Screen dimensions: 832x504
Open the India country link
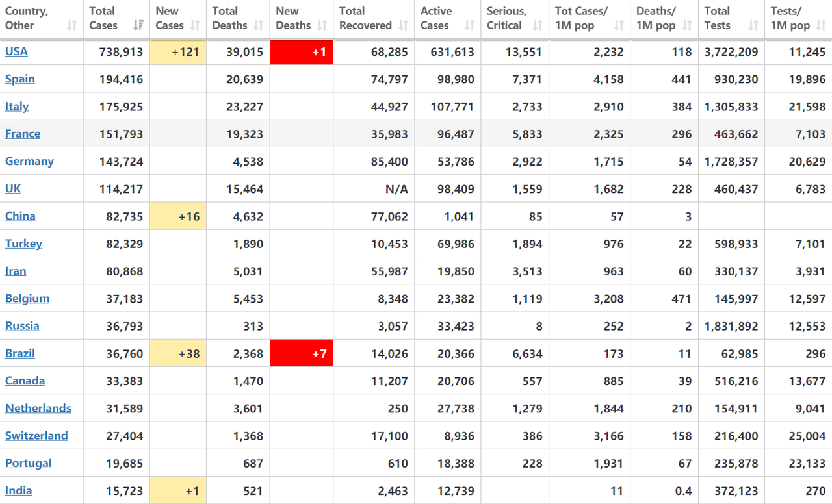(x=19, y=490)
